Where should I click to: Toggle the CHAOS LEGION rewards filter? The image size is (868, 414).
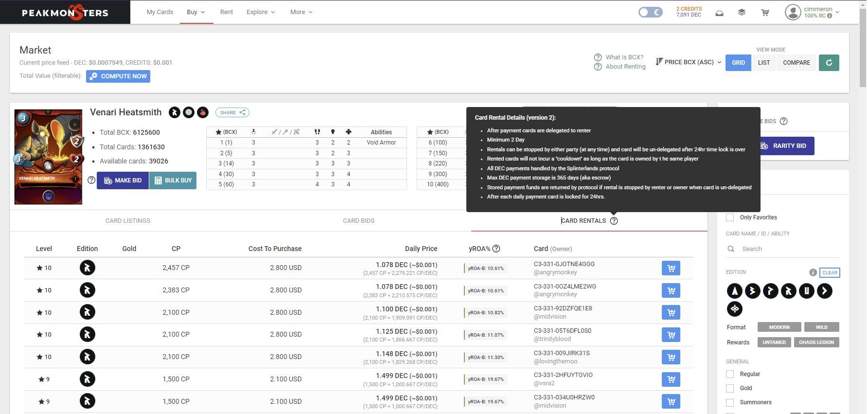pos(816,342)
